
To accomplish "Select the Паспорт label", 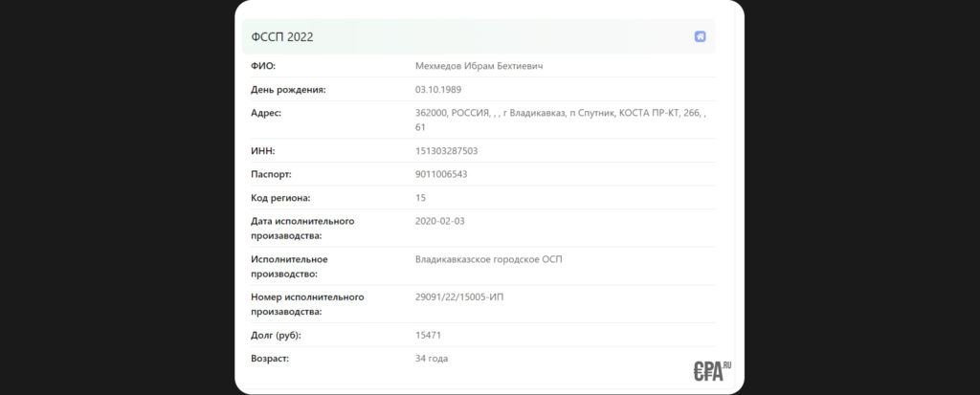I will 271,174.
